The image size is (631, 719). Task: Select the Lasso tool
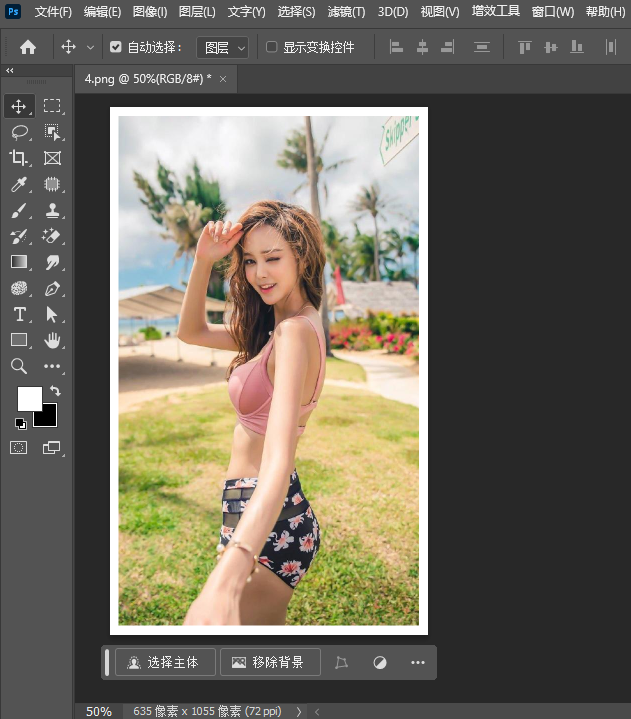click(19, 132)
